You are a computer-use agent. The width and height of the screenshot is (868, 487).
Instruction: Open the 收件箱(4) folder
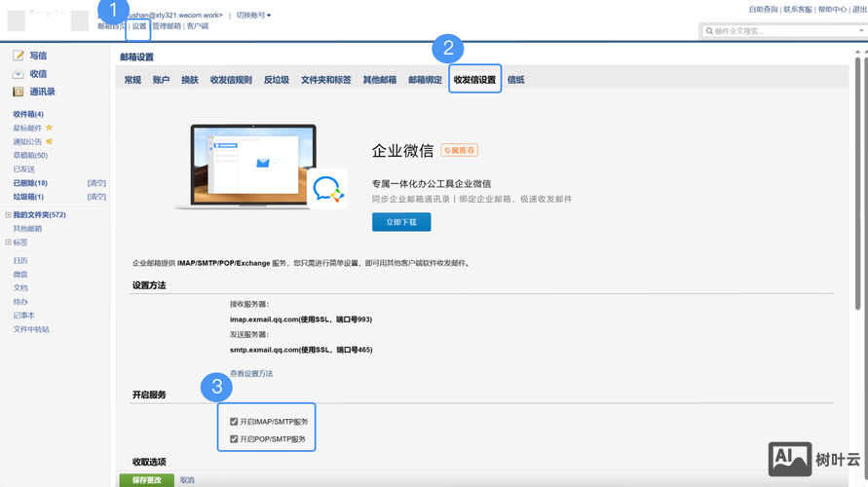point(28,114)
